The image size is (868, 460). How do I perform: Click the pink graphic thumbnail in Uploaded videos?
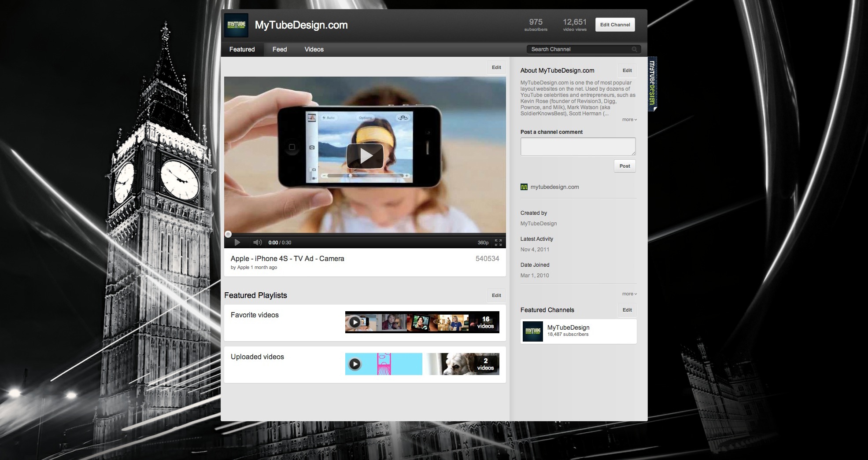384,364
